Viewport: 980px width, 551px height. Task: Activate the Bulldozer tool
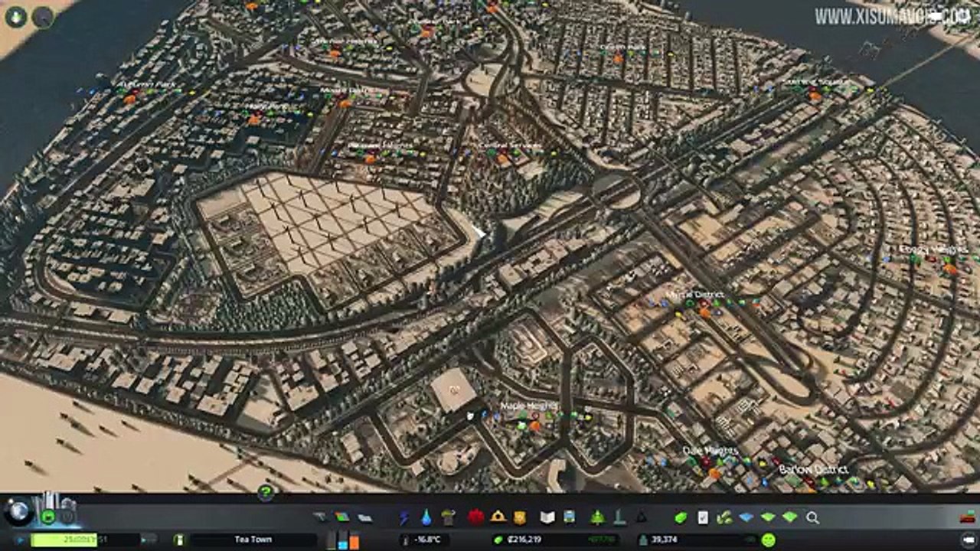point(967,518)
